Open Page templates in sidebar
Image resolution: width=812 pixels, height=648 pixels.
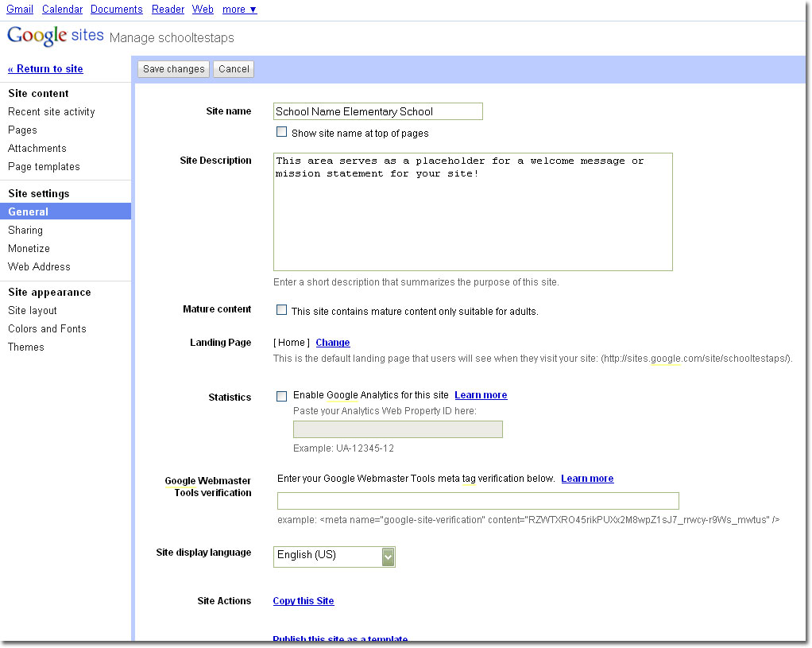(x=44, y=166)
